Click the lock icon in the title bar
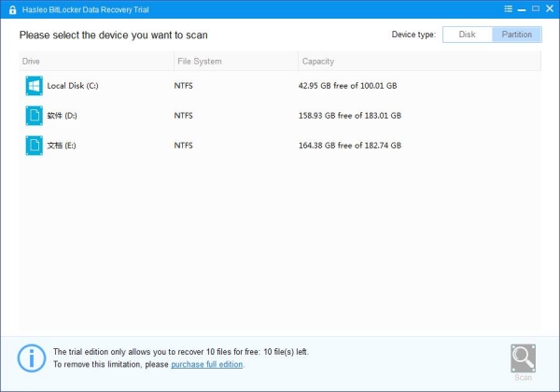Viewport: 560px width, 392px height. pyautogui.click(x=12, y=9)
